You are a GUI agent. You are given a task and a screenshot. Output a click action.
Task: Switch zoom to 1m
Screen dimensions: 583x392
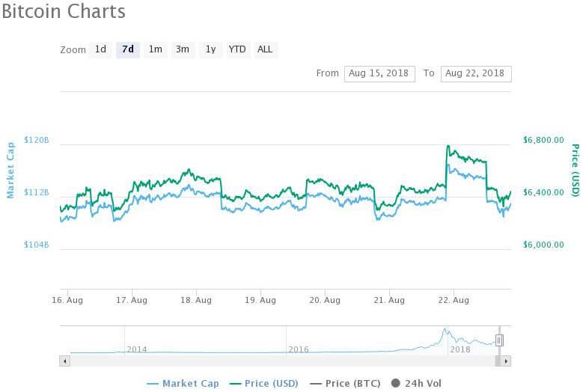tap(156, 50)
